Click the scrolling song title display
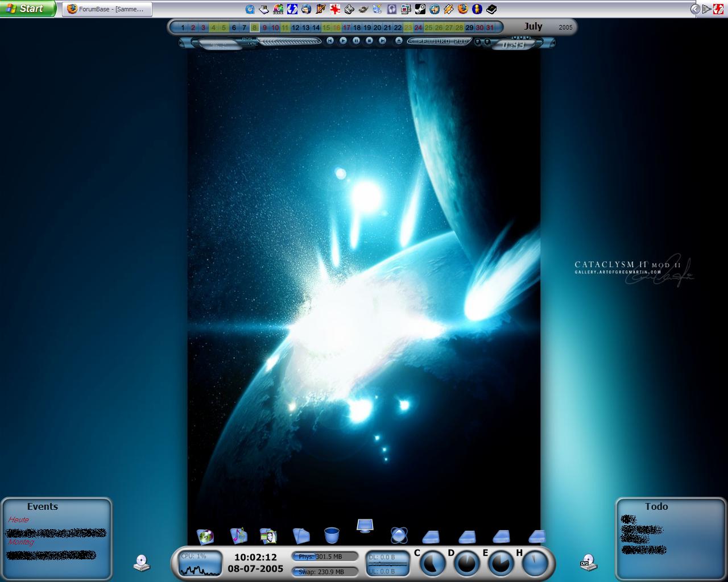The height and width of the screenshot is (582, 728). click(440, 41)
